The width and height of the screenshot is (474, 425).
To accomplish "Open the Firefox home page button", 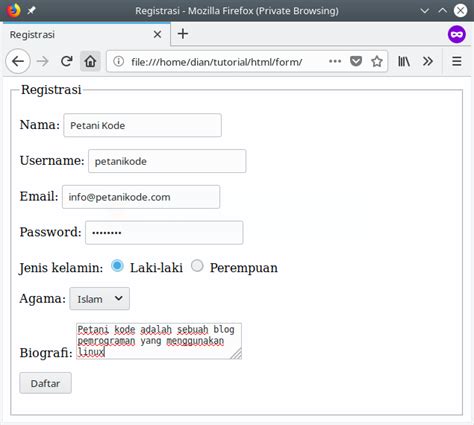I will [x=90, y=61].
